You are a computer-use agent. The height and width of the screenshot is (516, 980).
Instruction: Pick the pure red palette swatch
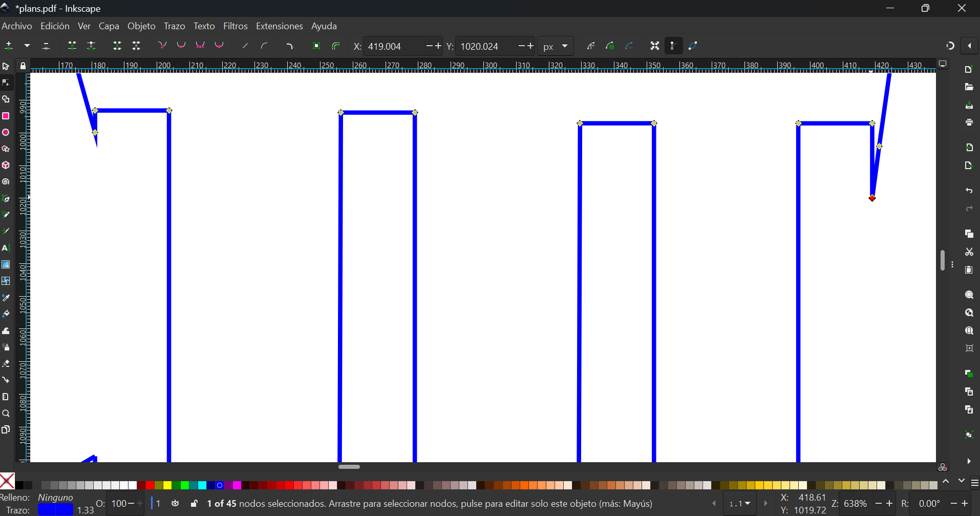(150, 485)
